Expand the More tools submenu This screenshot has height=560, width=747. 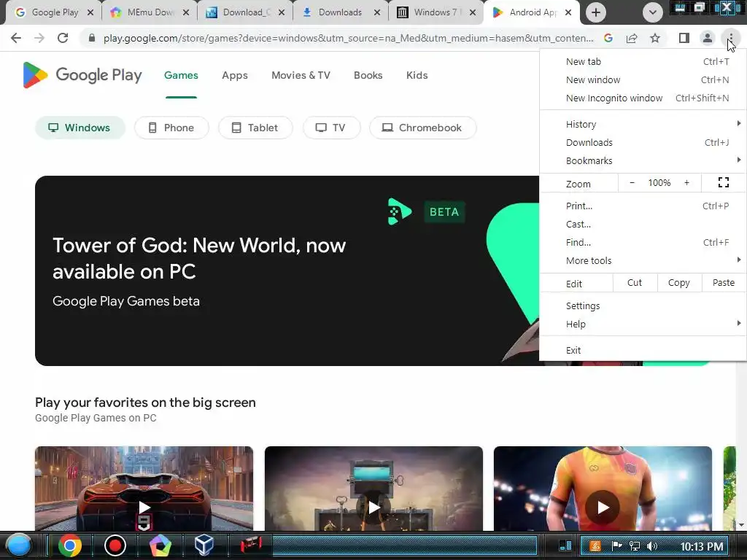coord(643,260)
